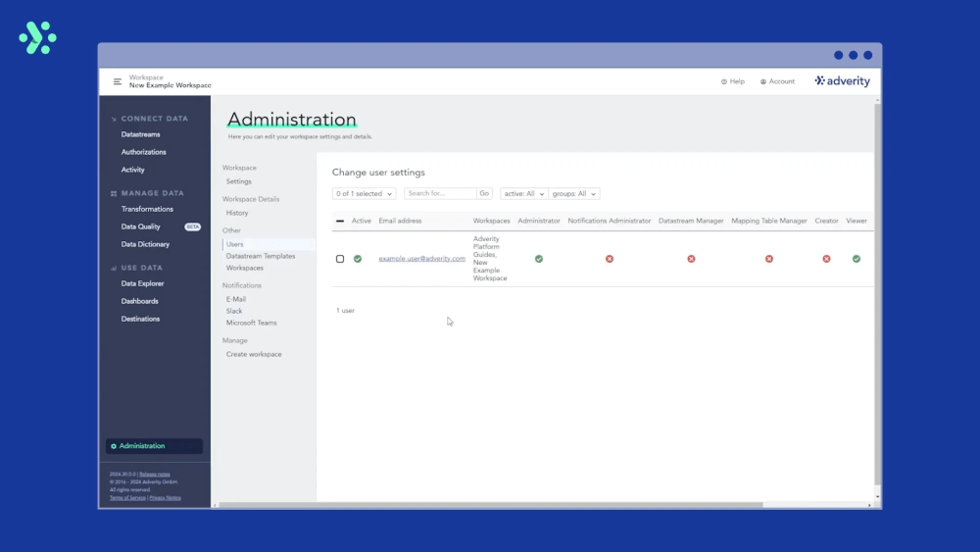
Task: Open Activity in the sidebar
Action: coord(132,170)
